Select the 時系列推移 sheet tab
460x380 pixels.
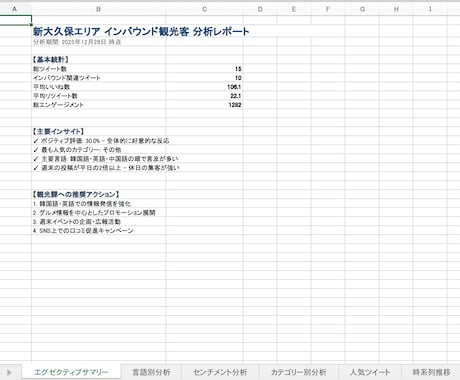click(431, 372)
